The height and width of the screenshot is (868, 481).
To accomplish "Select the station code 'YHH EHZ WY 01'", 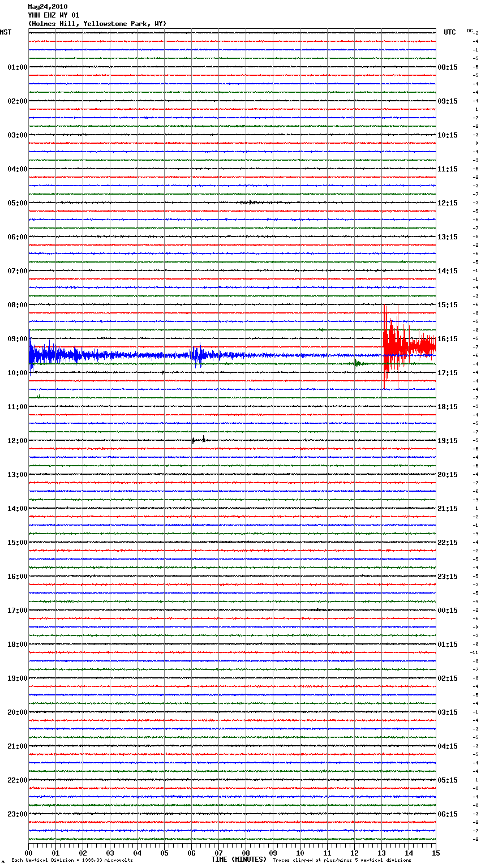I will click(54, 15).
